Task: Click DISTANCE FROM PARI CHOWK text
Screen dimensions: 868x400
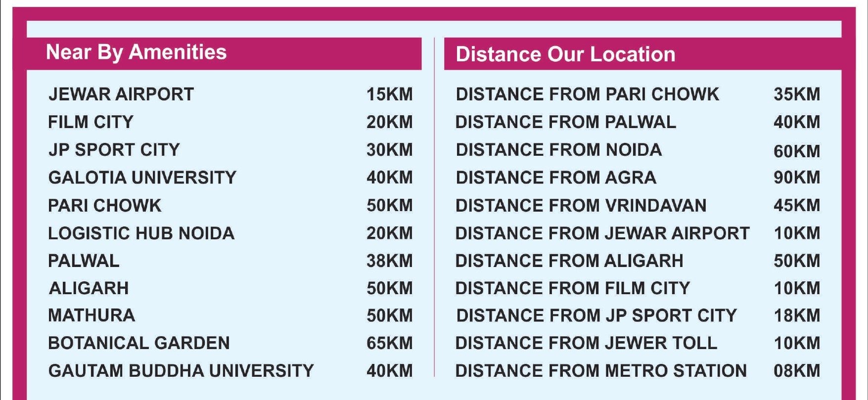Action: tap(587, 94)
